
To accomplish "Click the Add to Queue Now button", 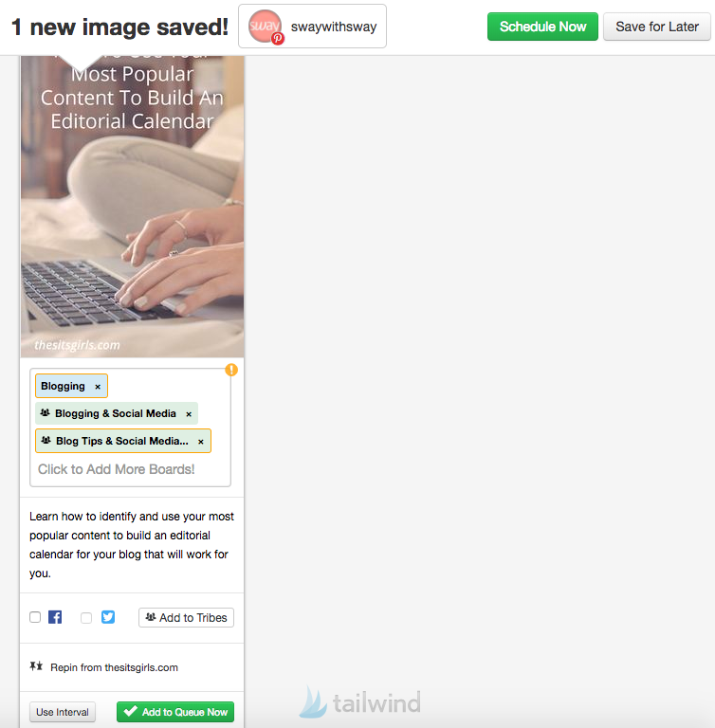I will [x=175, y=712].
